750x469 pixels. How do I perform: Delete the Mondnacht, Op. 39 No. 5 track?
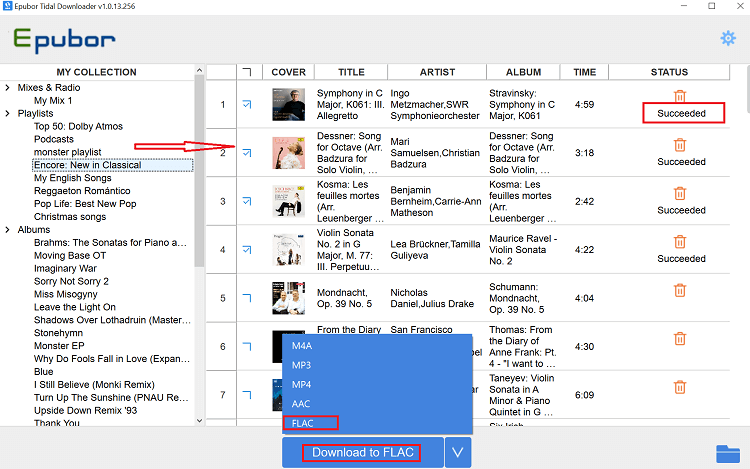[x=680, y=290]
